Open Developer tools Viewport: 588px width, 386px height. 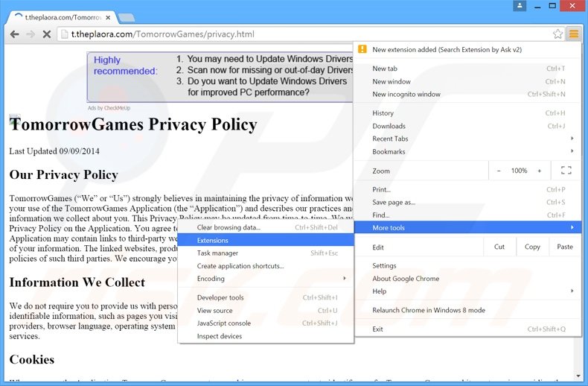pos(266,297)
